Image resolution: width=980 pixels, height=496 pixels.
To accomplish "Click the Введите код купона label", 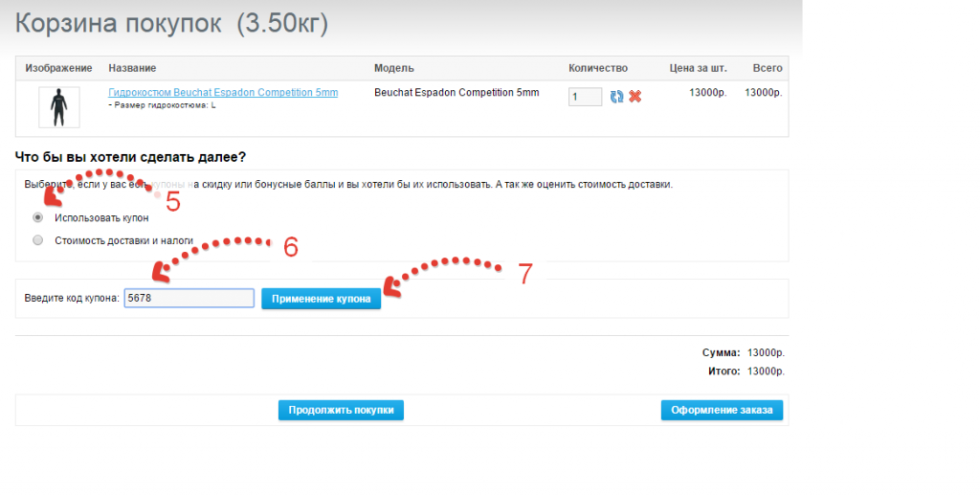I will [x=72, y=299].
